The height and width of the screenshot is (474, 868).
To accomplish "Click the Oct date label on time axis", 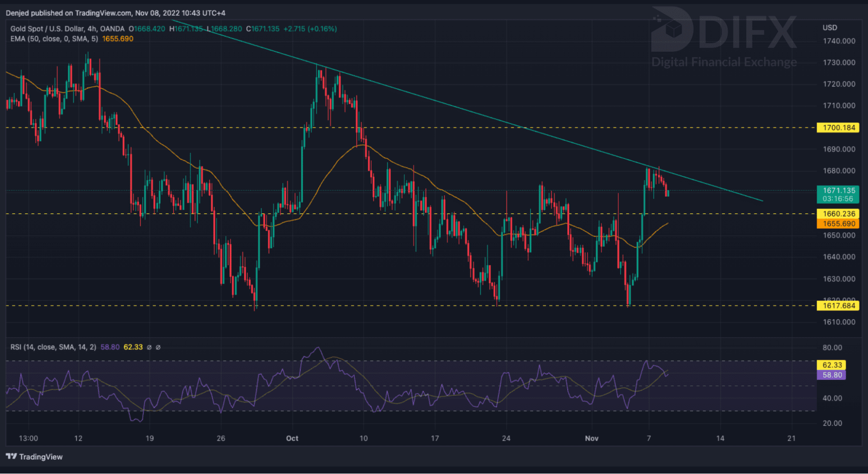I will pos(292,438).
